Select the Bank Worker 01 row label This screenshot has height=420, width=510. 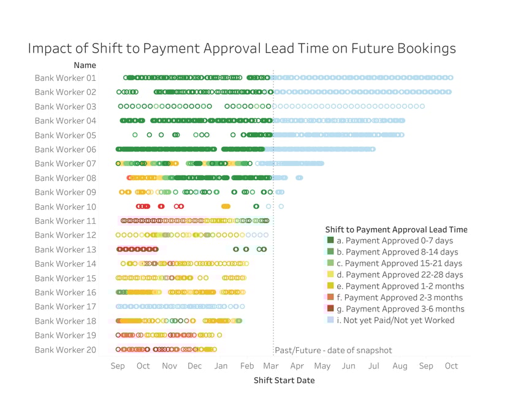tap(66, 78)
